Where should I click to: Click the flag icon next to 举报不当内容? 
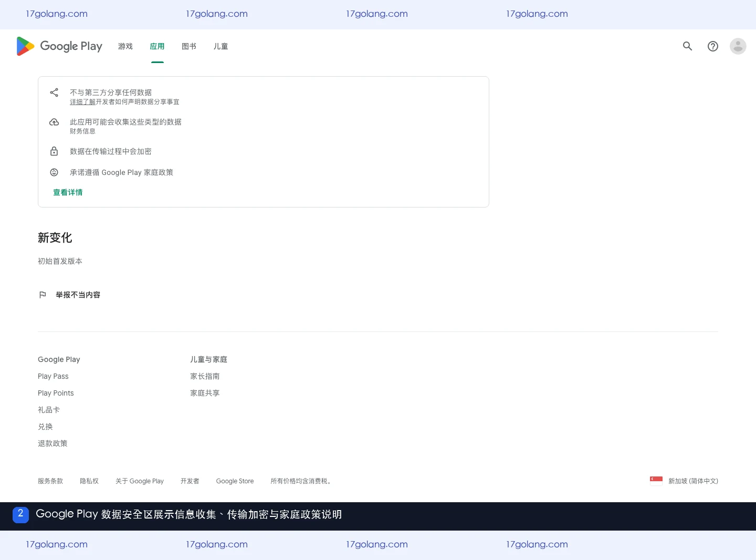(43, 295)
